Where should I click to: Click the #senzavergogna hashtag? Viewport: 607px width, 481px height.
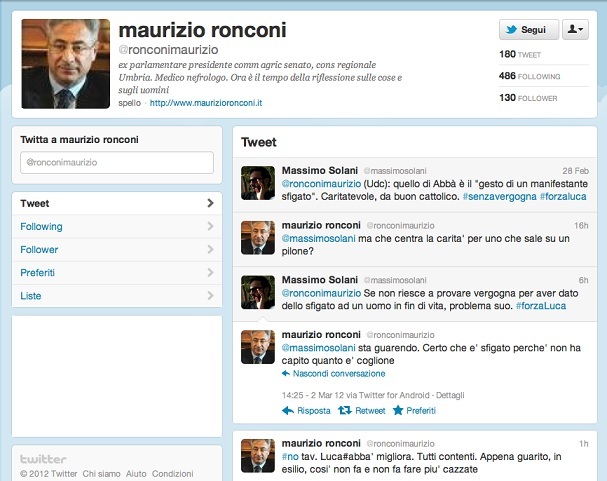499,197
